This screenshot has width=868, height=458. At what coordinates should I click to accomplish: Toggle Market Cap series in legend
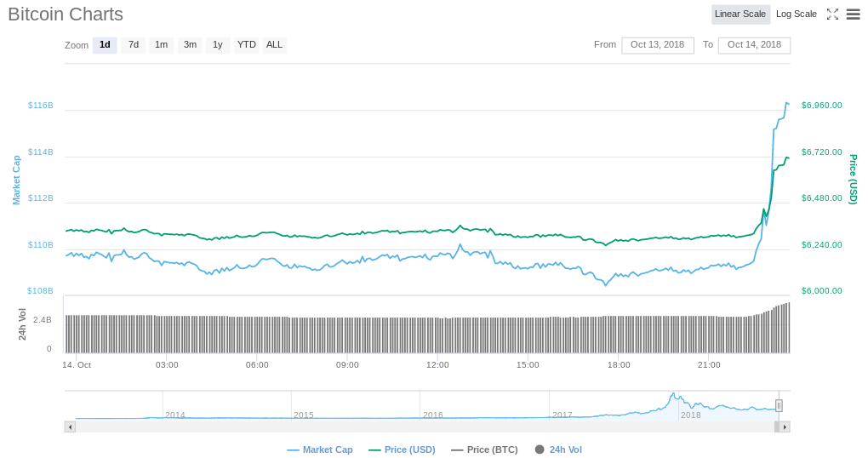pos(319,449)
